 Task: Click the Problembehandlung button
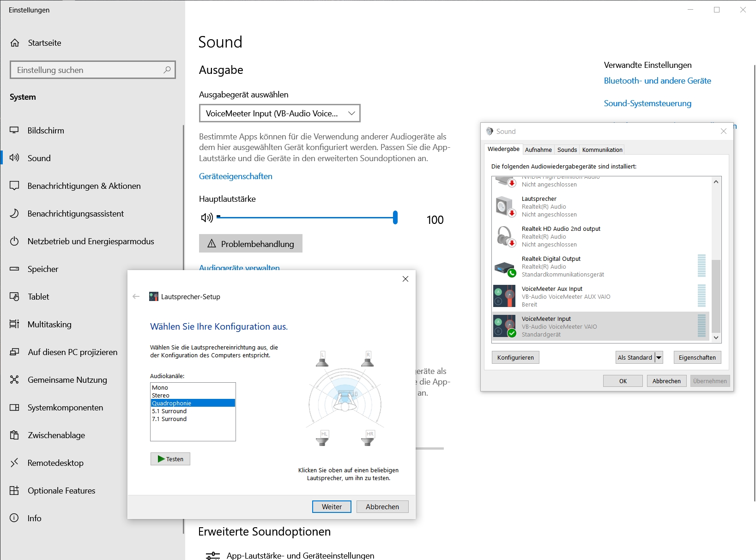pyautogui.click(x=251, y=244)
